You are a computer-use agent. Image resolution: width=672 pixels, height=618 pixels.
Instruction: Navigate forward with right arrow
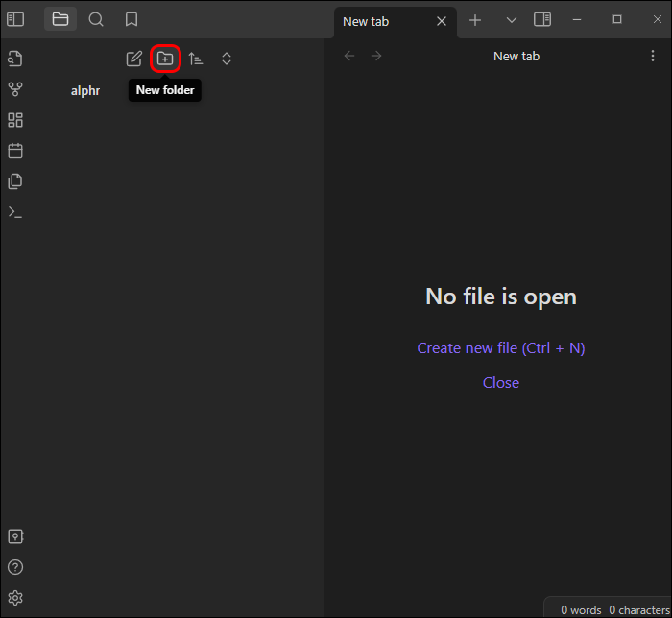[x=376, y=56]
